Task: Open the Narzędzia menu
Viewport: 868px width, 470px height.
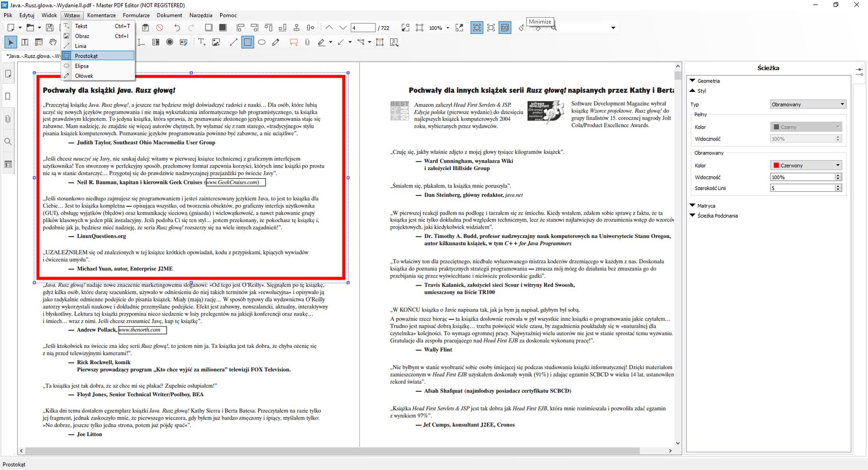Action: click(x=201, y=15)
